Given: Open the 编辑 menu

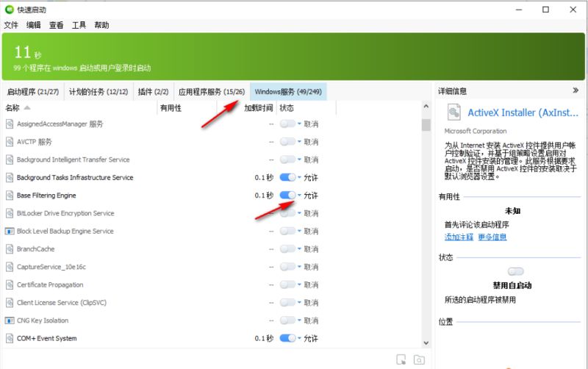Looking at the screenshot, I should pyautogui.click(x=33, y=25).
